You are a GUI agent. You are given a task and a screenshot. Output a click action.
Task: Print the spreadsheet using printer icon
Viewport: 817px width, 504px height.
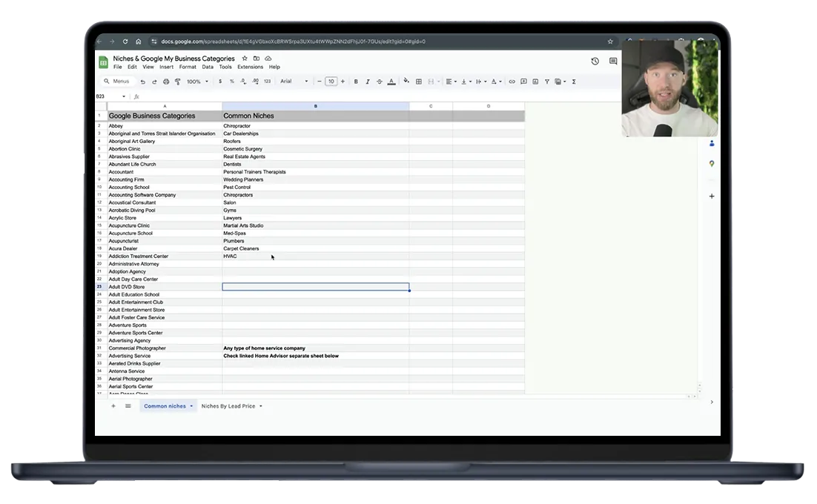tap(166, 82)
